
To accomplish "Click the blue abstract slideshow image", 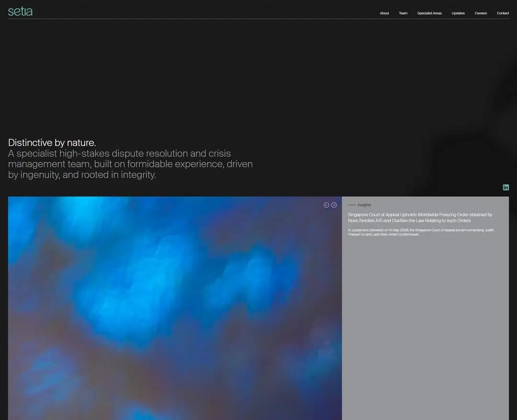I will coord(175,308).
